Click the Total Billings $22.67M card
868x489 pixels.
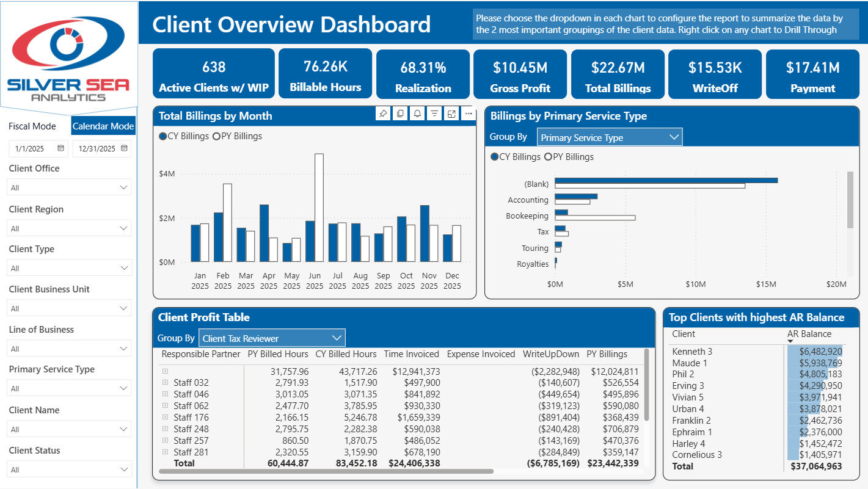(x=618, y=74)
